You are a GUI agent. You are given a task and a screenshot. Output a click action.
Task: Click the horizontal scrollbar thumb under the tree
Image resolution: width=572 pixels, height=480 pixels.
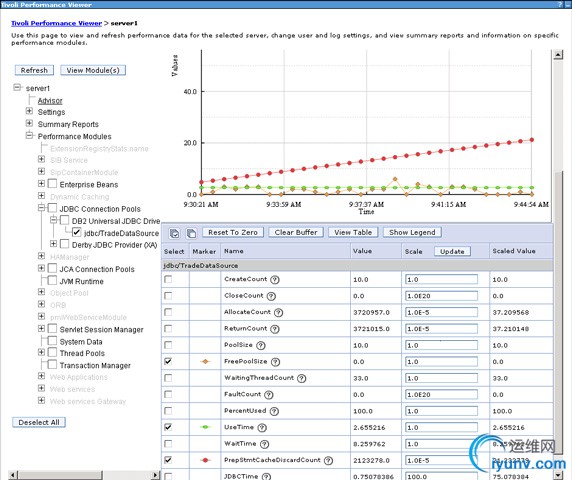tap(60, 475)
